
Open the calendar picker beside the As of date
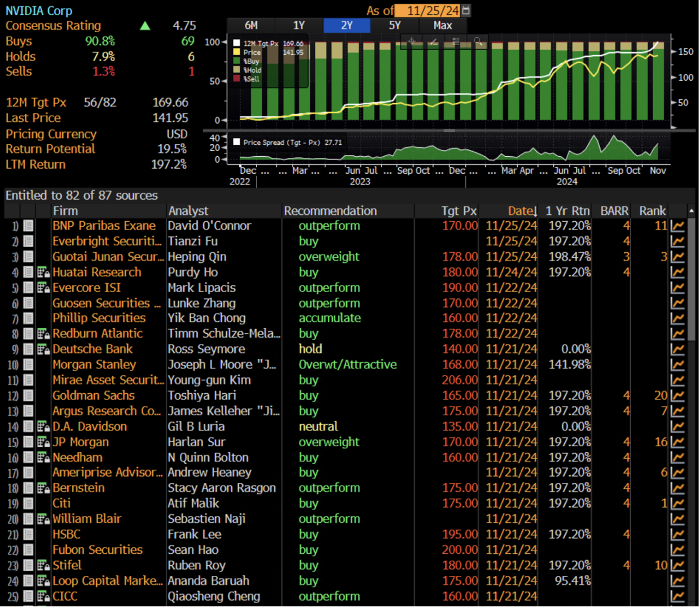pyautogui.click(x=466, y=10)
